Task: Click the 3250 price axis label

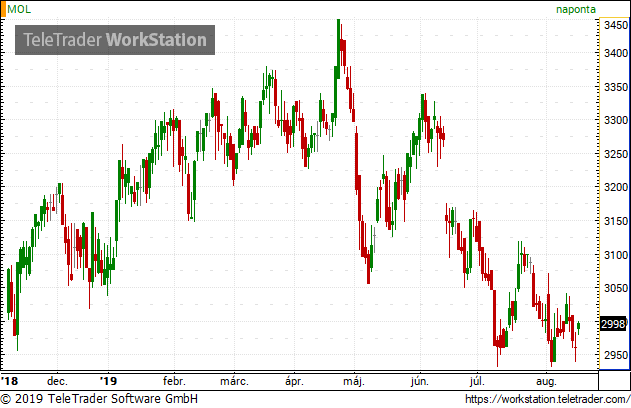Action: pyautogui.click(x=616, y=154)
